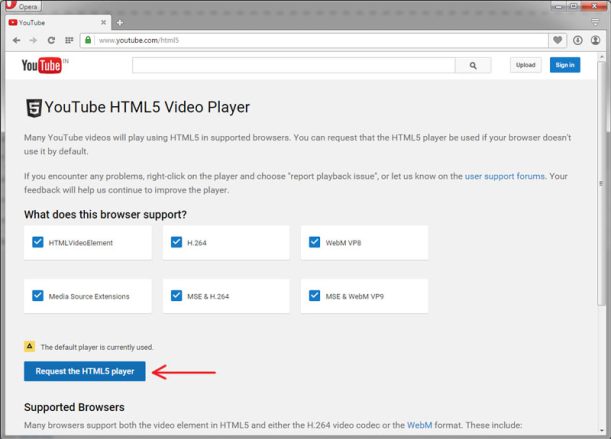Click the search magnifier button
The image size is (611, 439).
[x=473, y=65]
